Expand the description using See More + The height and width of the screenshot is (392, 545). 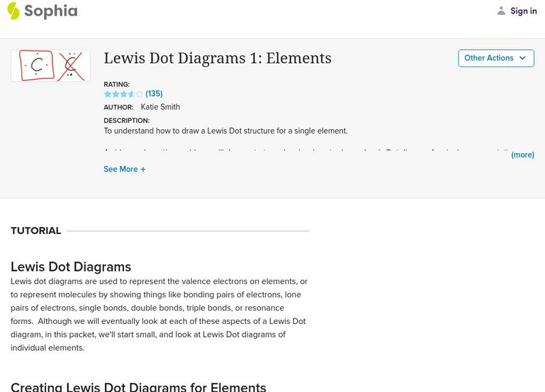(x=125, y=169)
